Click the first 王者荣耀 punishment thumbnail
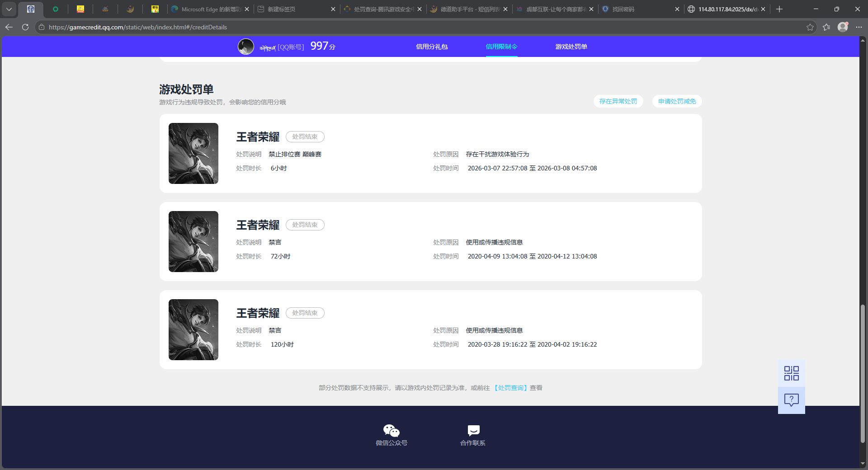 [193, 154]
